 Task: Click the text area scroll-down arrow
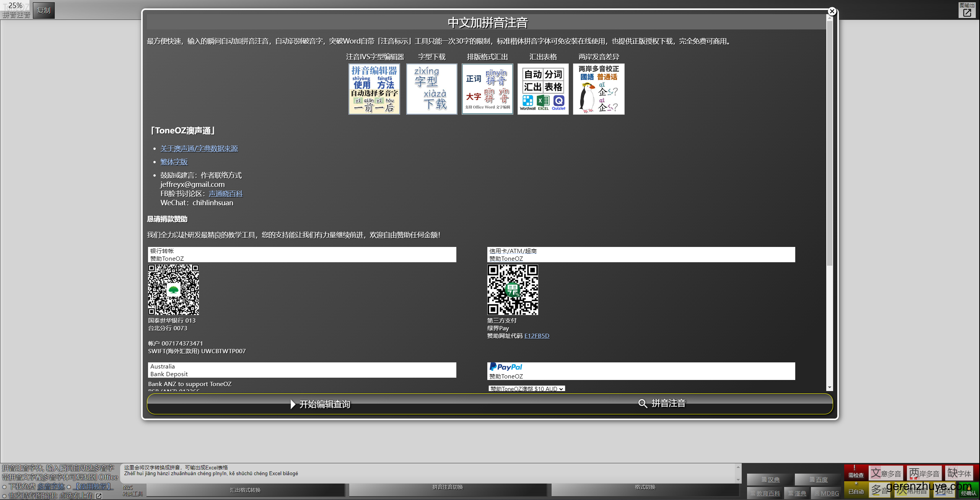point(738,480)
